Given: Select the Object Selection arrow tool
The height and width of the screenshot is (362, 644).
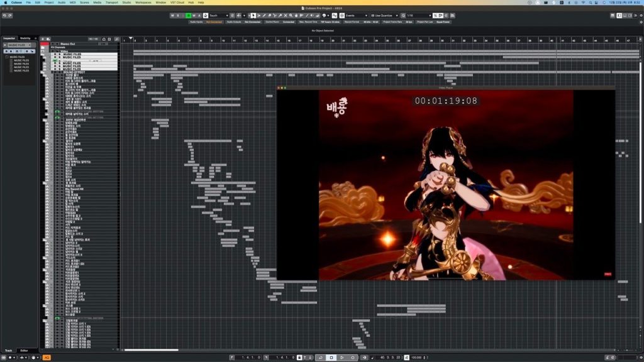Looking at the screenshot, I should click(x=253, y=16).
